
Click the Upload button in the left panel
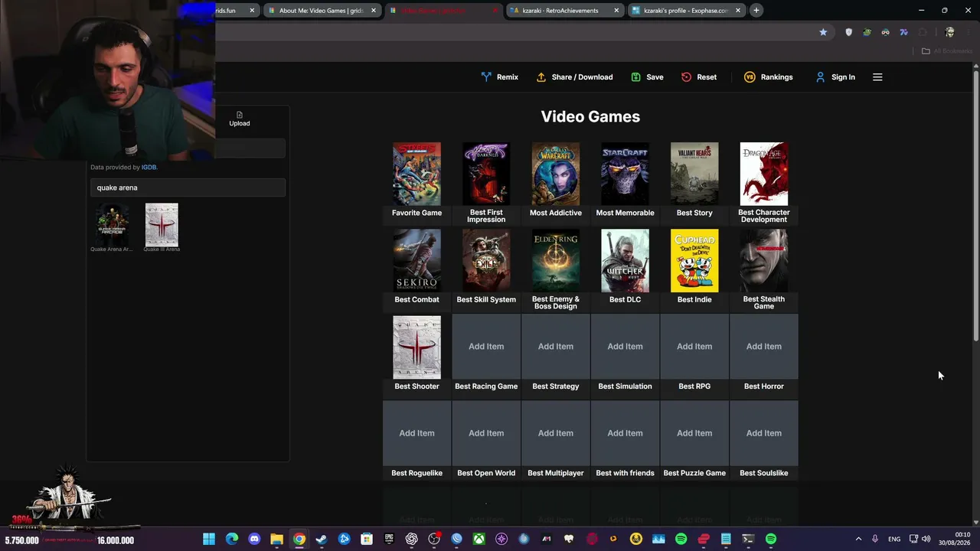[x=240, y=119]
